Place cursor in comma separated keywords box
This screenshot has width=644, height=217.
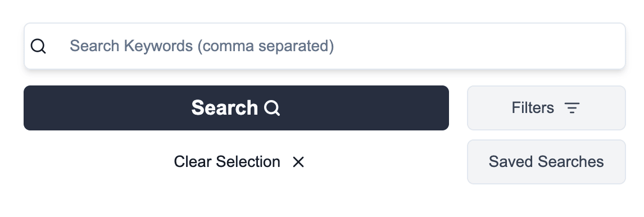324,46
